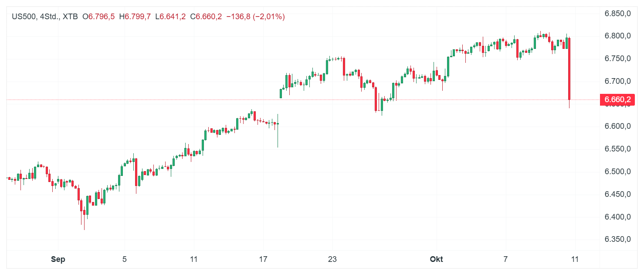Click the 6.850,0 price axis label
644x275 pixels.
(x=617, y=14)
